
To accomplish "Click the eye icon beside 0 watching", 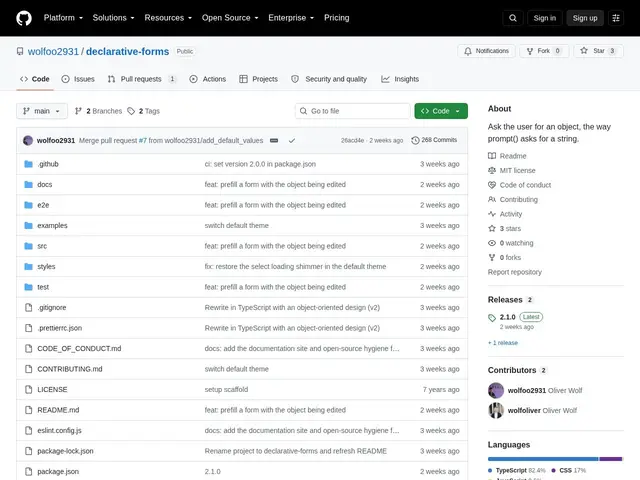I will pyautogui.click(x=492, y=243).
